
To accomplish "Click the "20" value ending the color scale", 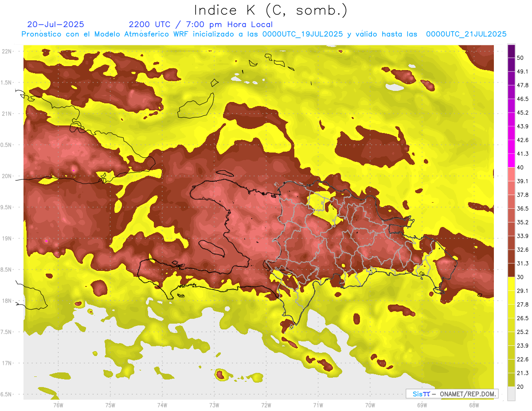I will click(521, 387).
